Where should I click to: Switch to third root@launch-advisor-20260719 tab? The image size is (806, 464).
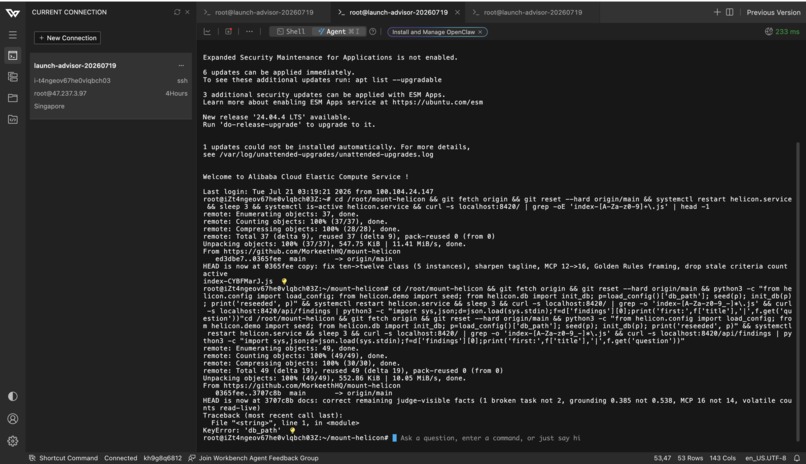[x=533, y=12]
